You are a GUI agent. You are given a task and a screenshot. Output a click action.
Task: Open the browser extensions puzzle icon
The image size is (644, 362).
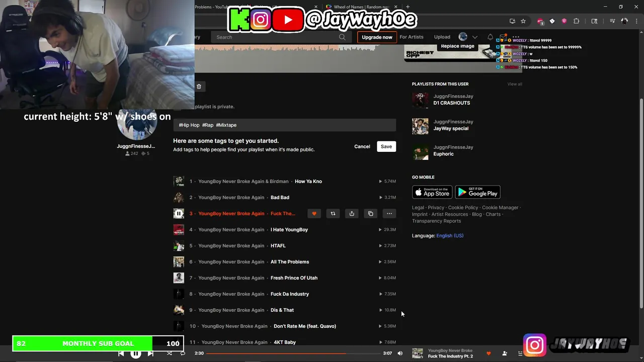577,21
